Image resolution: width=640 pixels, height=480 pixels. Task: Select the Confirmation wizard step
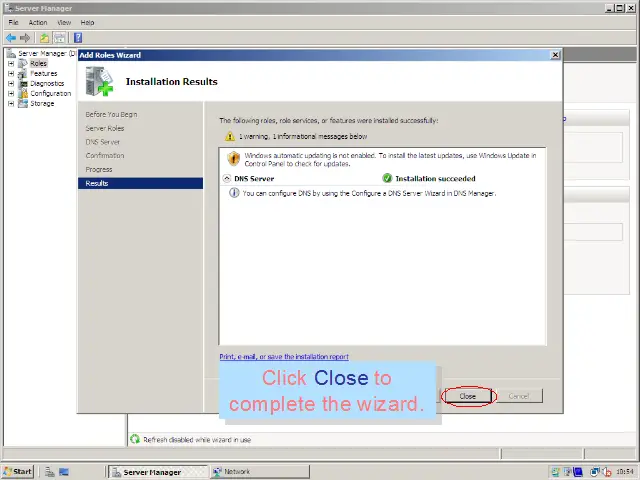105,156
